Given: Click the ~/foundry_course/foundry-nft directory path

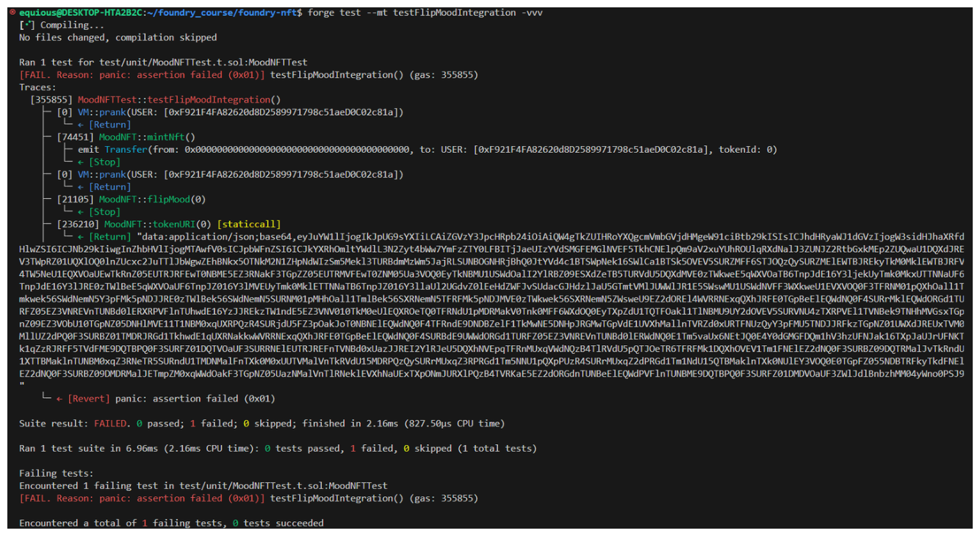Looking at the screenshot, I should (x=217, y=13).
